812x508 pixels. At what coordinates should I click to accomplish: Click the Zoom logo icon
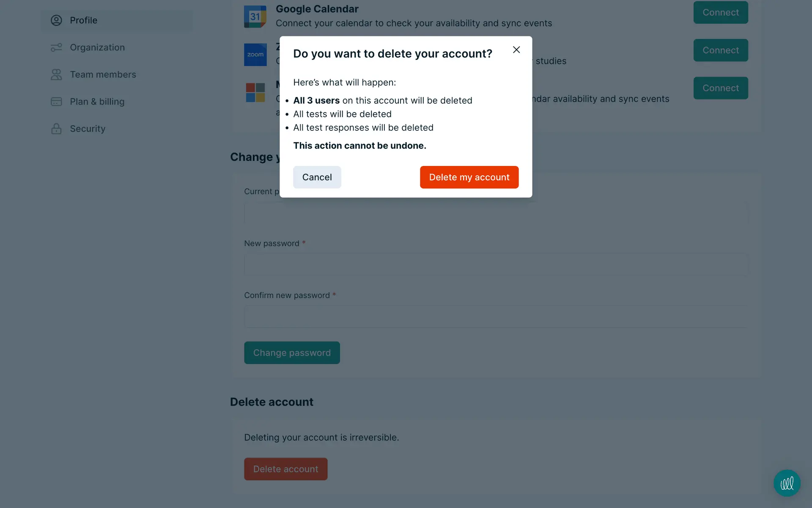pyautogui.click(x=255, y=55)
